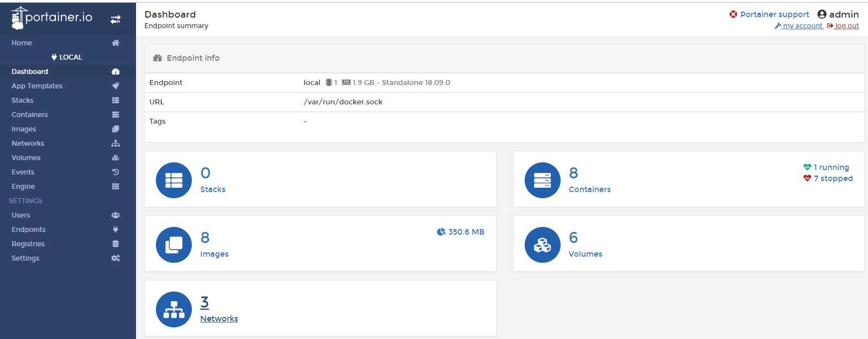Open Containers in the sidebar menu
The image size is (868, 339).
pos(30,114)
